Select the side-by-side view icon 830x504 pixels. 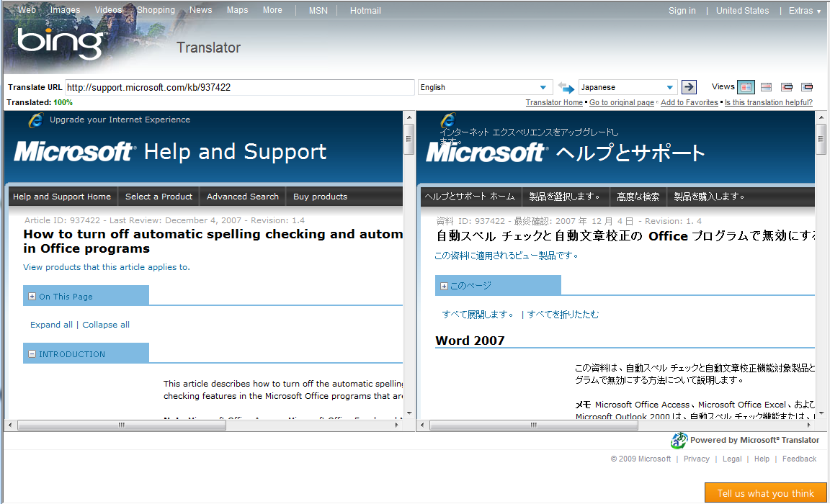(746, 87)
